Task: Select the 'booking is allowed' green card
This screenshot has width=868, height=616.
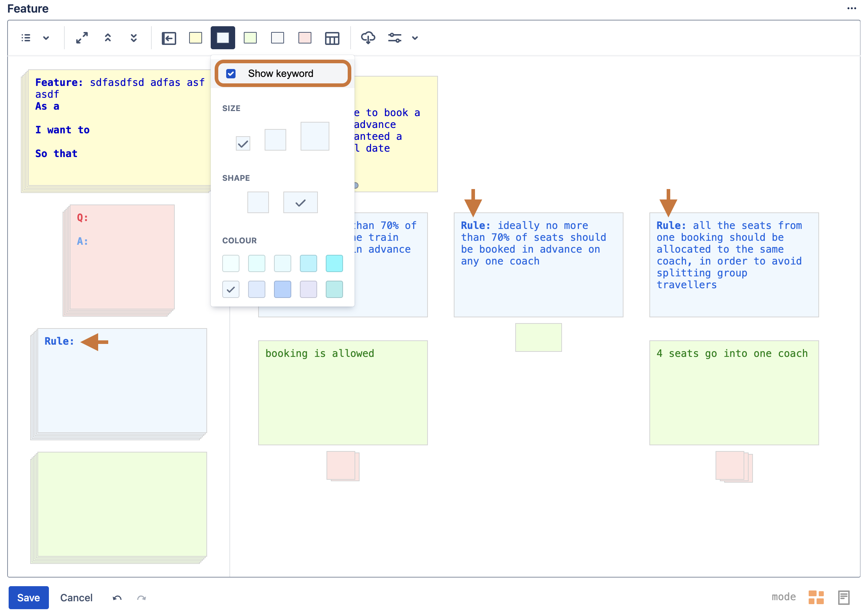Action: pos(343,392)
